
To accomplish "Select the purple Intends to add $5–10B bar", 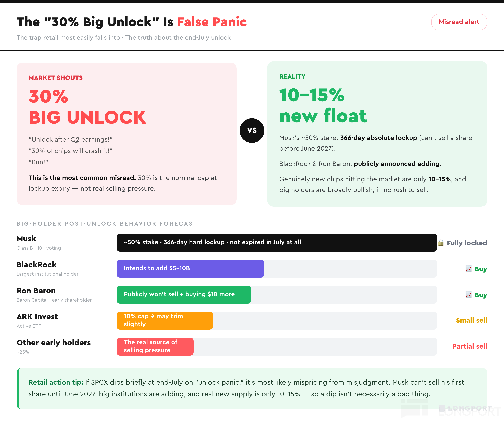I will (190, 269).
